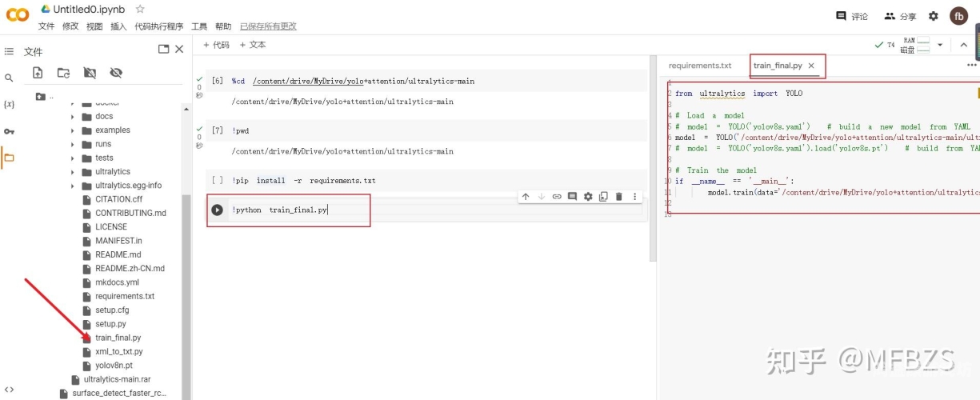Open editor tabs overflow menu

(971, 66)
